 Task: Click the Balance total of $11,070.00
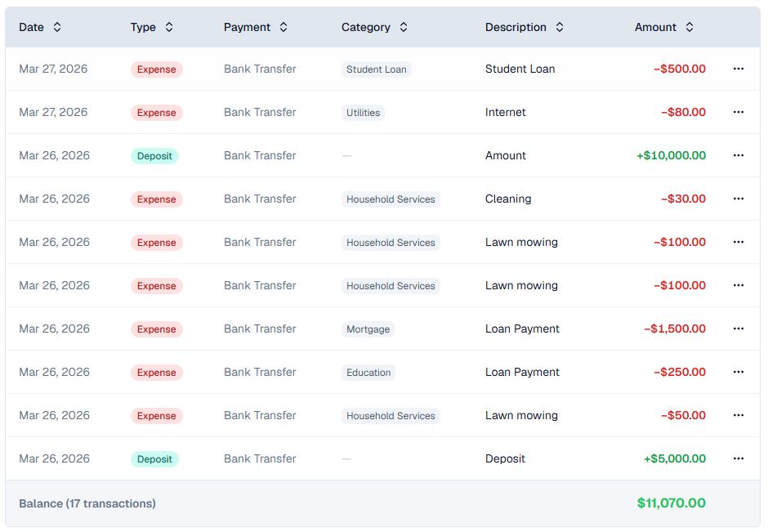coord(670,503)
